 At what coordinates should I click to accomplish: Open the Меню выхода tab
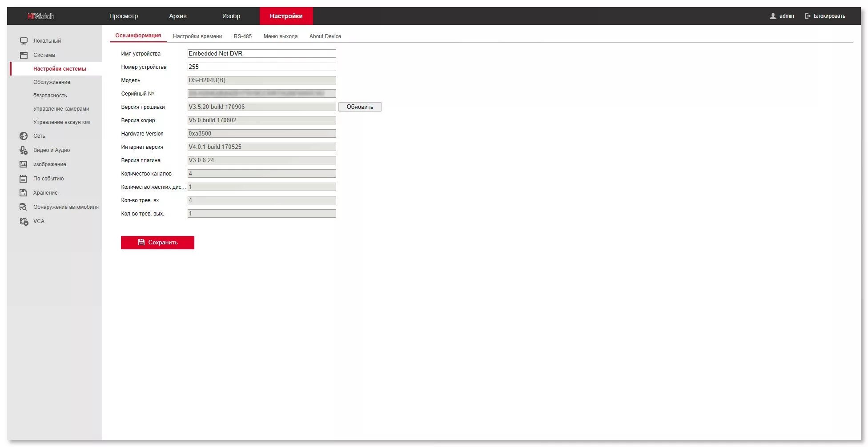coord(281,36)
